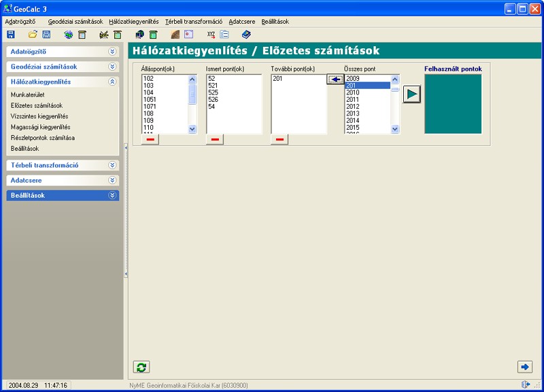Open the Beállítások menu in menu bar

[x=275, y=22]
